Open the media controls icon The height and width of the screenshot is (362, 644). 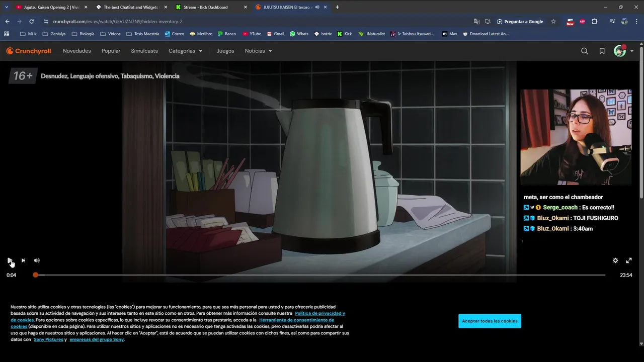pyautogui.click(x=612, y=22)
